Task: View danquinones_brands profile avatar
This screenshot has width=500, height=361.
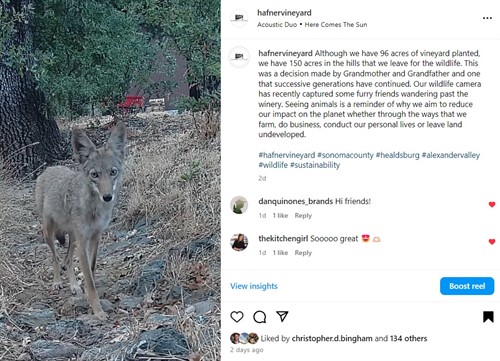Action: [x=239, y=205]
